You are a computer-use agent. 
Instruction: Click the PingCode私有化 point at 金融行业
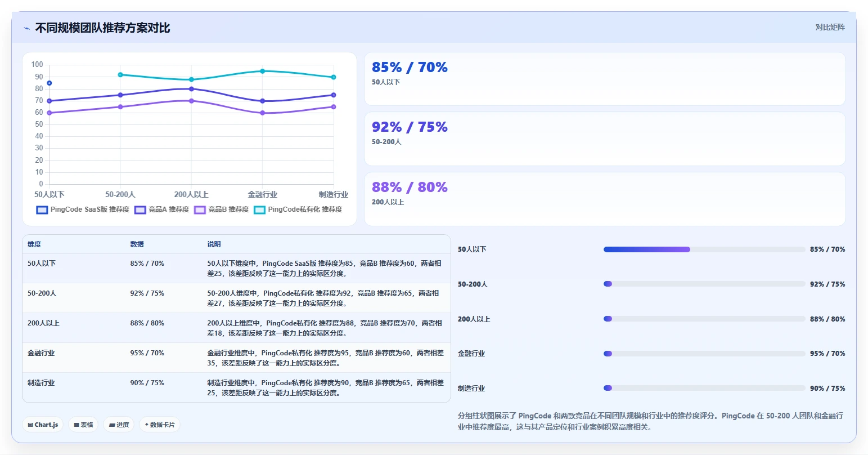[263, 71]
